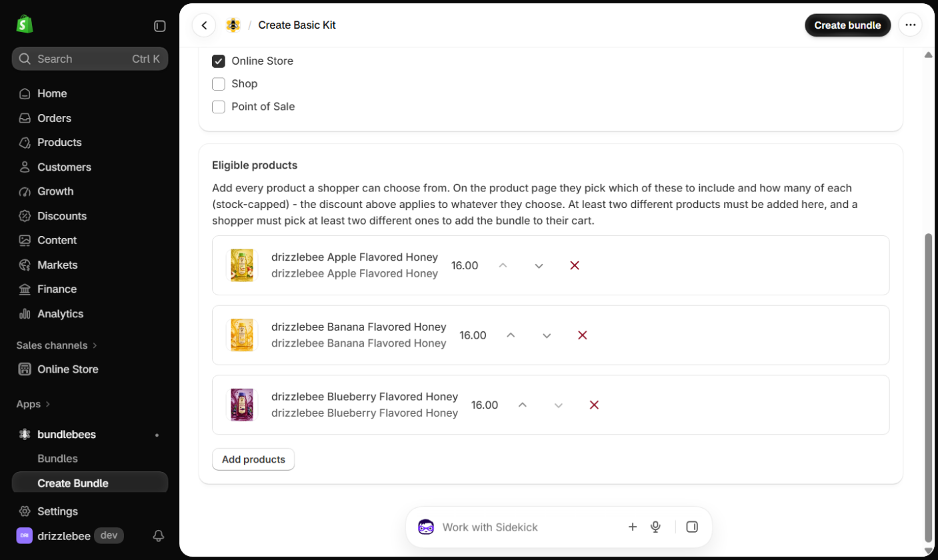Image resolution: width=938 pixels, height=560 pixels.
Task: Click the Sidekick avatar icon
Action: click(x=426, y=527)
